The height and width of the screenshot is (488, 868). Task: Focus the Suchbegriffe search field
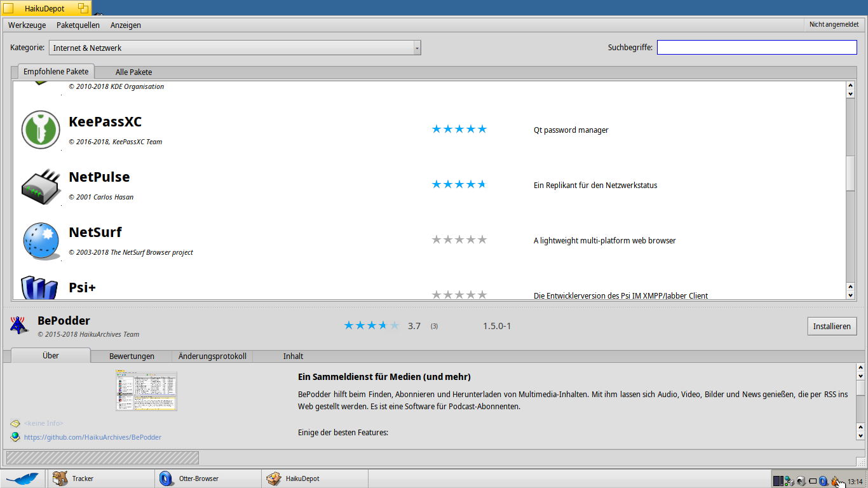click(757, 48)
